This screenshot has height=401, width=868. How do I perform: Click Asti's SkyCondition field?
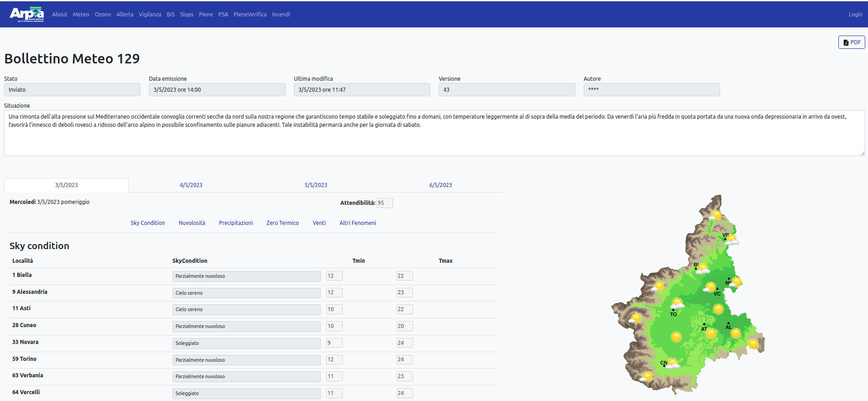[246, 310]
